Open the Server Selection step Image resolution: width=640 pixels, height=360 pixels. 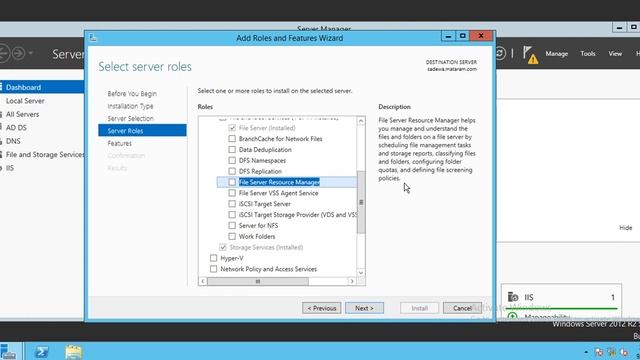tap(130, 118)
